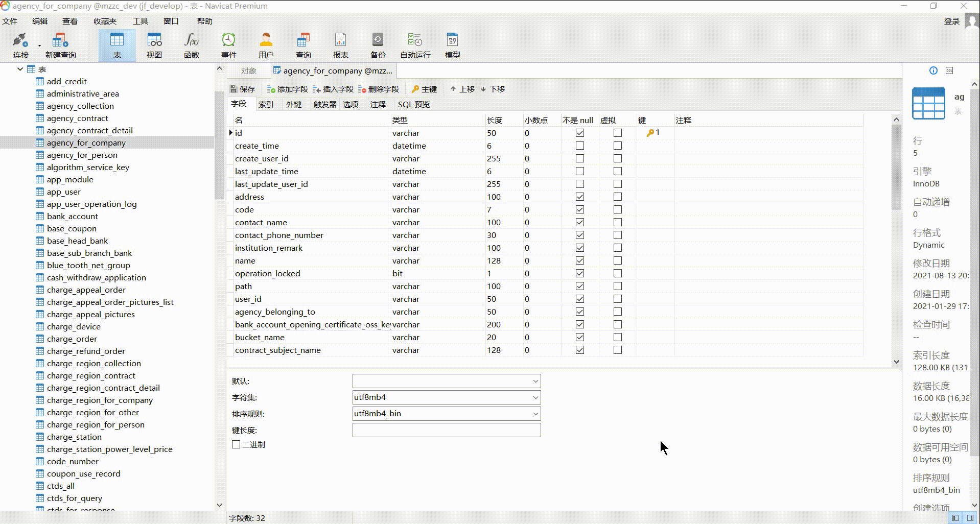The width and height of the screenshot is (980, 524).
Task: Click the agency_for_person table icon
Action: [40, 155]
